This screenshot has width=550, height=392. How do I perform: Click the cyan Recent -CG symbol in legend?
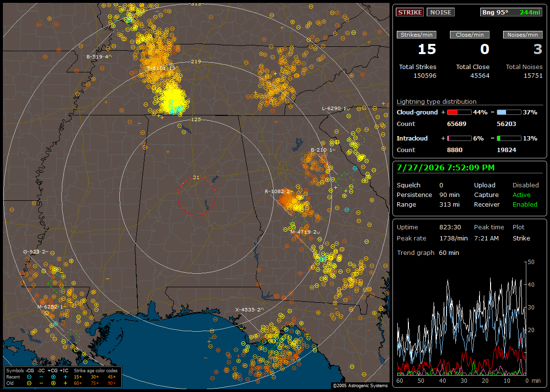[29, 377]
